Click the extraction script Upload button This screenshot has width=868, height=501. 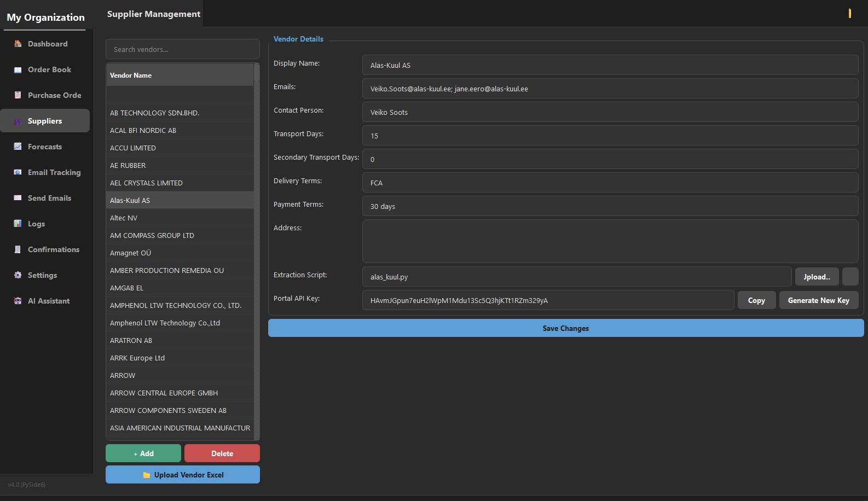pos(817,277)
